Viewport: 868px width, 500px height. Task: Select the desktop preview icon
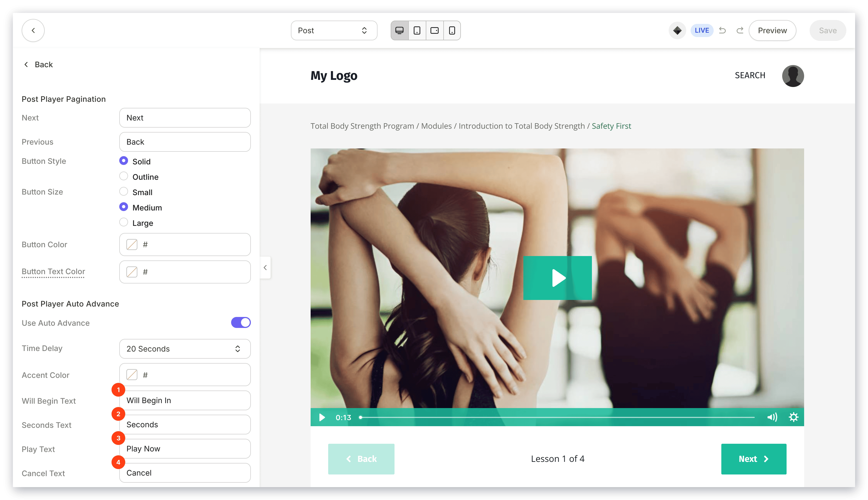(x=399, y=30)
